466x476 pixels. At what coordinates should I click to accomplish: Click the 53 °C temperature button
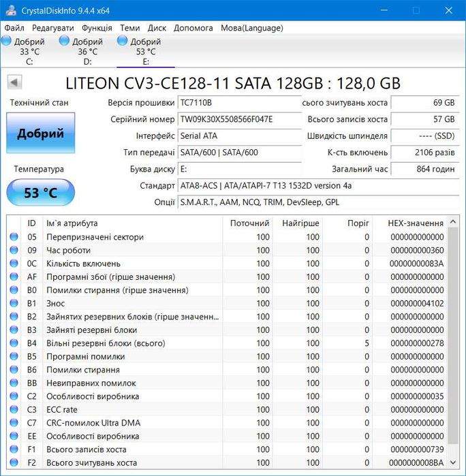tap(41, 193)
